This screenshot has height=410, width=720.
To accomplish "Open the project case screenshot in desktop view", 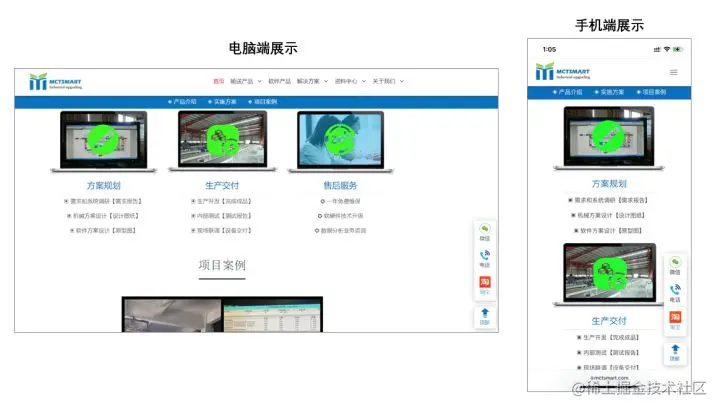I will (222, 314).
